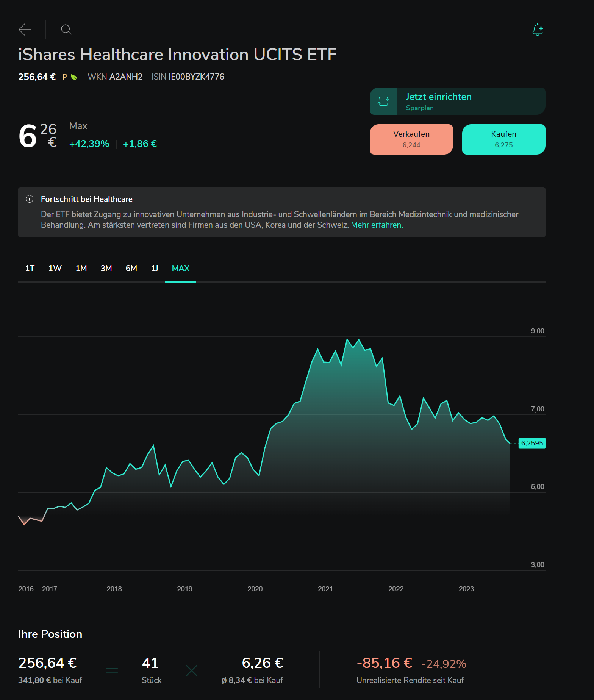Click the current price label 6,2595 on the chart
The image size is (594, 700).
pyautogui.click(x=532, y=443)
